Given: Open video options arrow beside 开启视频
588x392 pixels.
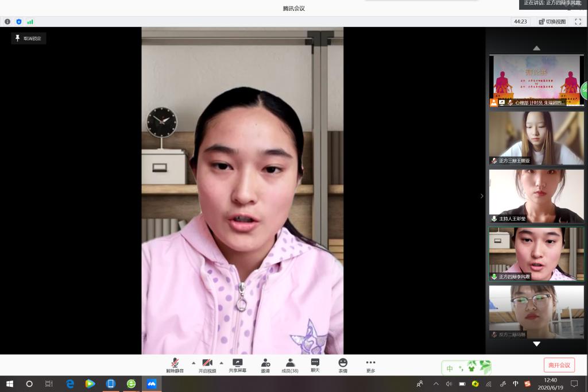Looking at the screenshot, I should [221, 363].
